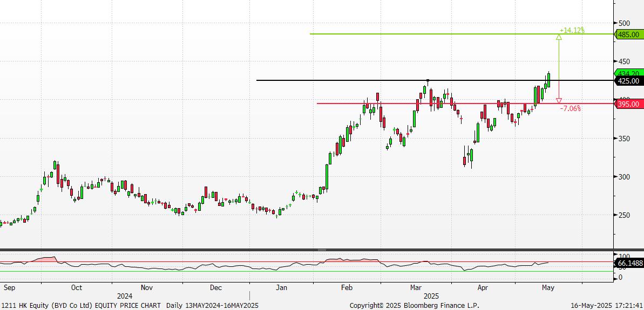Click the RSI axis 100 tick
Viewport: 644px width, 310px height.
coord(624,256)
